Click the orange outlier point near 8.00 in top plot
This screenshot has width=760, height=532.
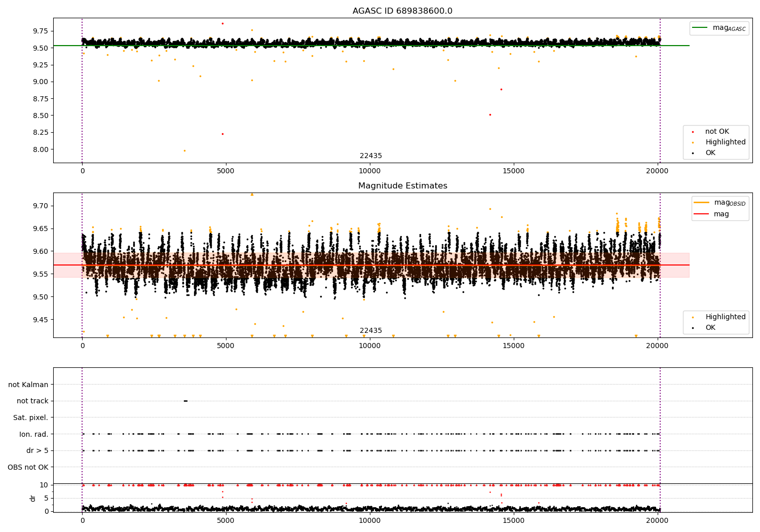click(x=184, y=150)
